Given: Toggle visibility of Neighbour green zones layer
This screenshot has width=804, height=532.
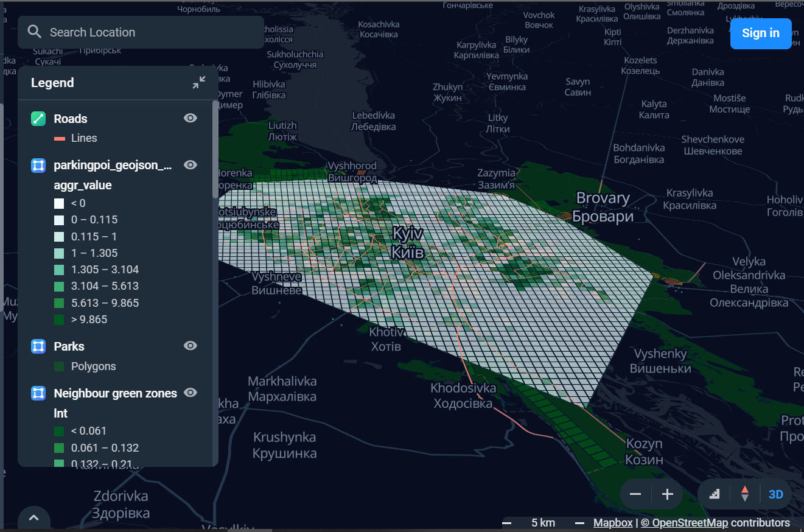Looking at the screenshot, I should 191,393.
